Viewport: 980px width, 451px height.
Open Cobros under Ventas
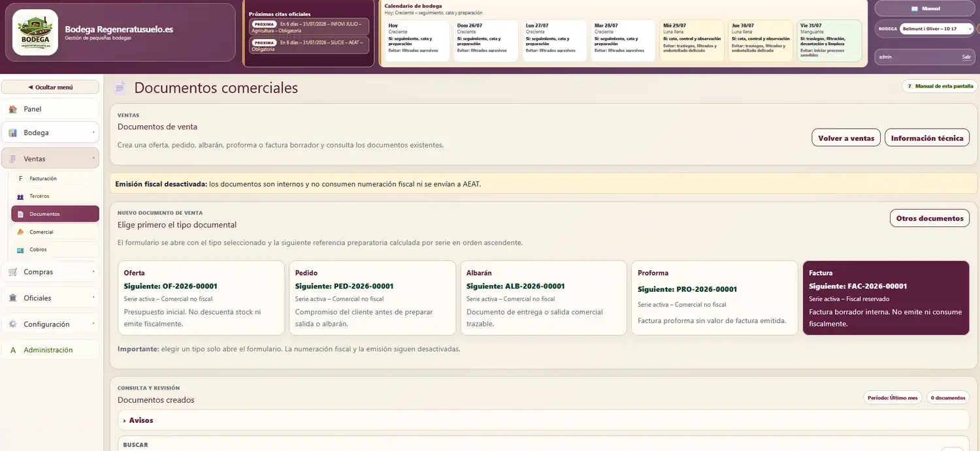coord(55,249)
